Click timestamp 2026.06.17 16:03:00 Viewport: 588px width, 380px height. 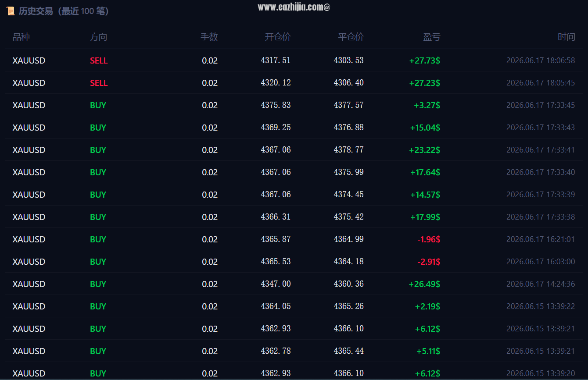pos(541,262)
